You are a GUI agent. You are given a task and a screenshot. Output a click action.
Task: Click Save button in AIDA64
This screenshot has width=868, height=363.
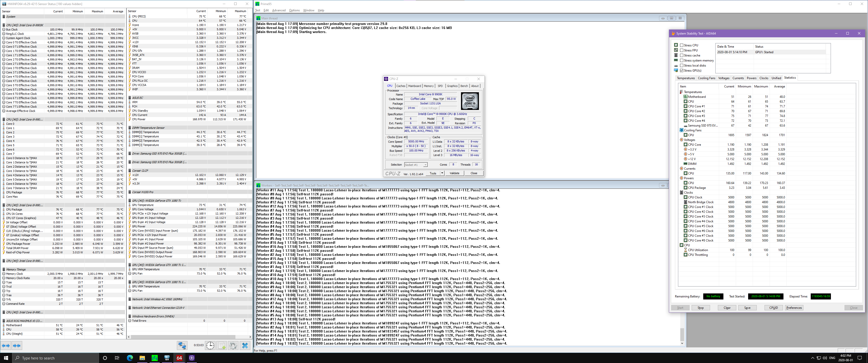[x=747, y=308]
